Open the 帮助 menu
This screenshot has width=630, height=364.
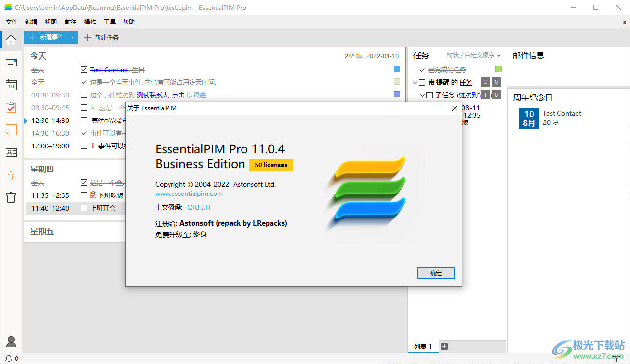tap(129, 22)
